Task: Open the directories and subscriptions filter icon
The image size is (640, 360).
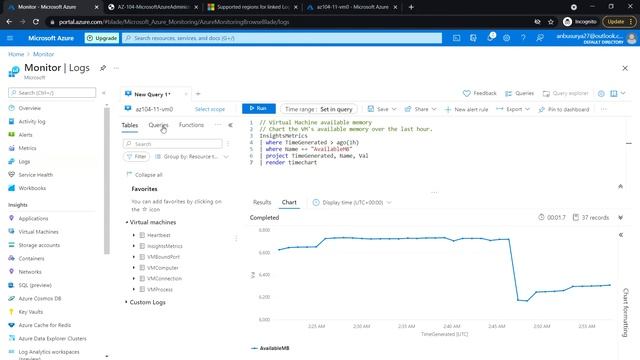Action: (x=473, y=38)
